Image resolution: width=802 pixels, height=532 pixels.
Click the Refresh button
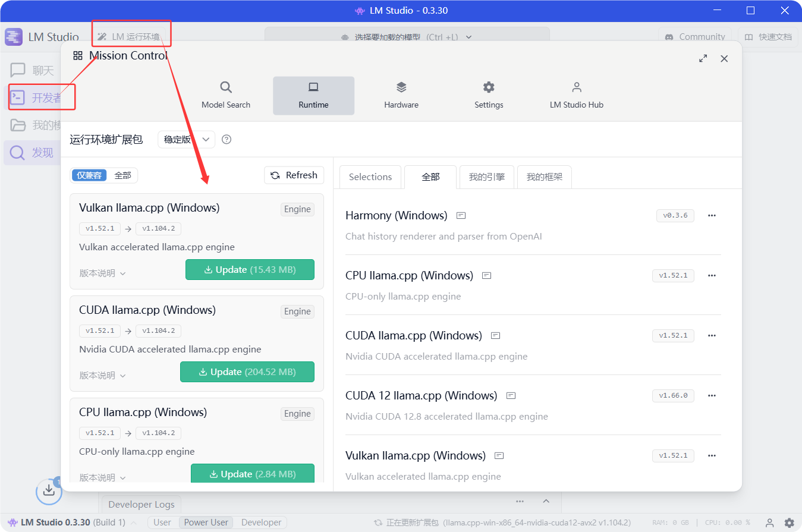pos(294,175)
